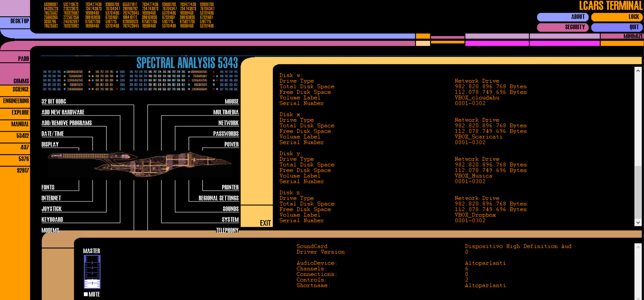
Task: Click sidebar block 437
Action: pos(15,148)
